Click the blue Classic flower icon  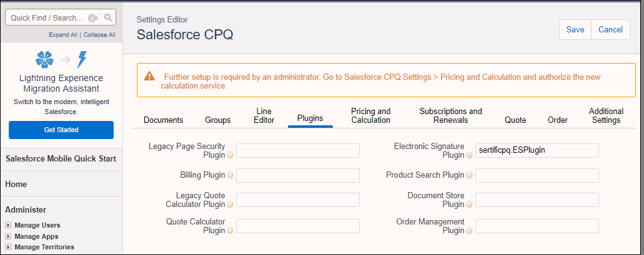click(x=44, y=59)
